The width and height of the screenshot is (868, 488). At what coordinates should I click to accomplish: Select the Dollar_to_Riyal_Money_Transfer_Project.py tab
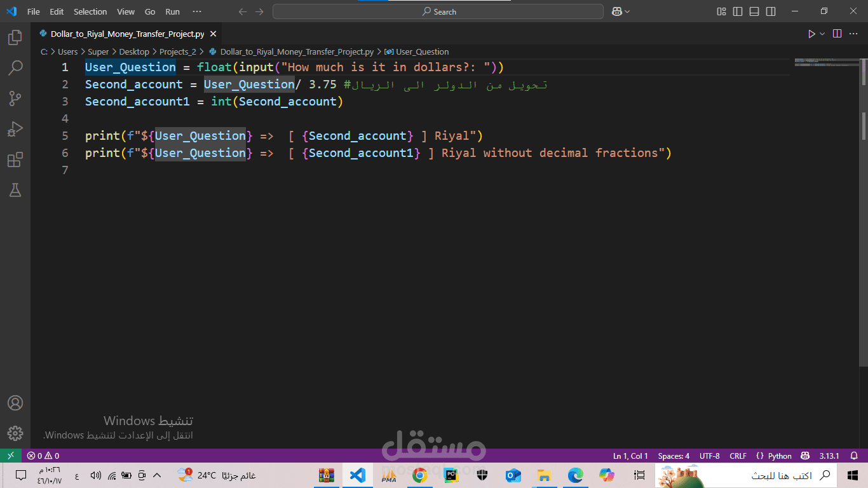127,34
